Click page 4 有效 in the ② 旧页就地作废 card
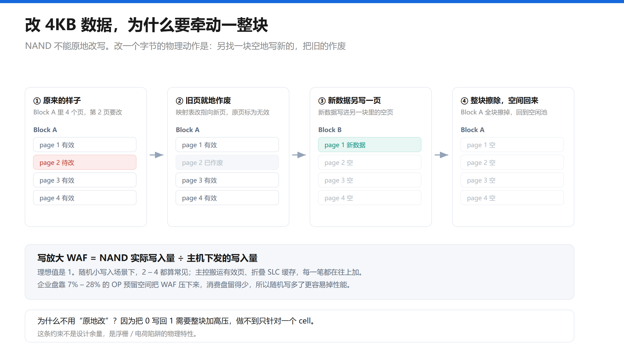Image resolution: width=624 pixels, height=364 pixels. (227, 198)
